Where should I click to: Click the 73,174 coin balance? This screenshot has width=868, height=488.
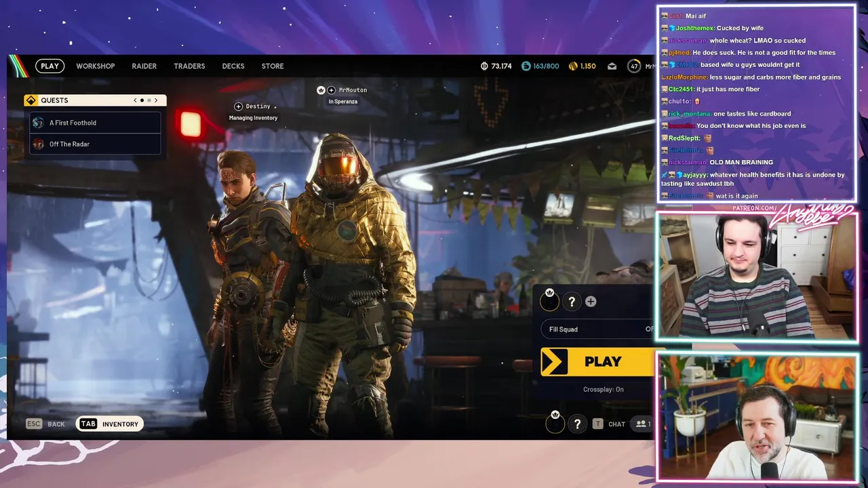point(501,66)
